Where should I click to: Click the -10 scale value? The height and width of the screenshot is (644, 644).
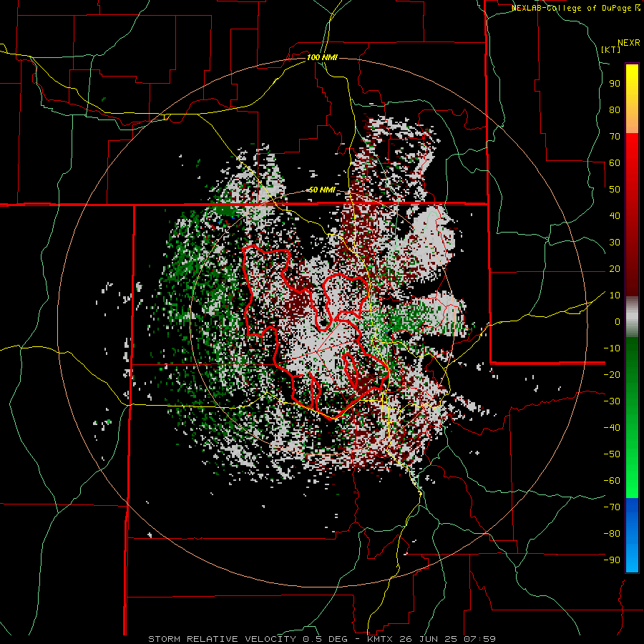point(612,348)
